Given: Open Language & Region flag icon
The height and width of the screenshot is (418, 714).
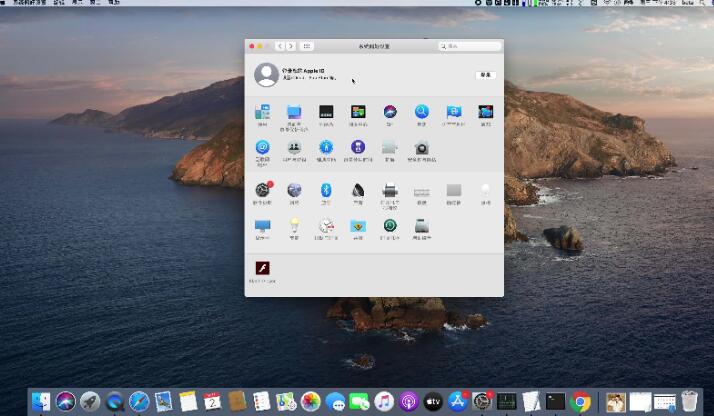Looking at the screenshot, I should 454,112.
